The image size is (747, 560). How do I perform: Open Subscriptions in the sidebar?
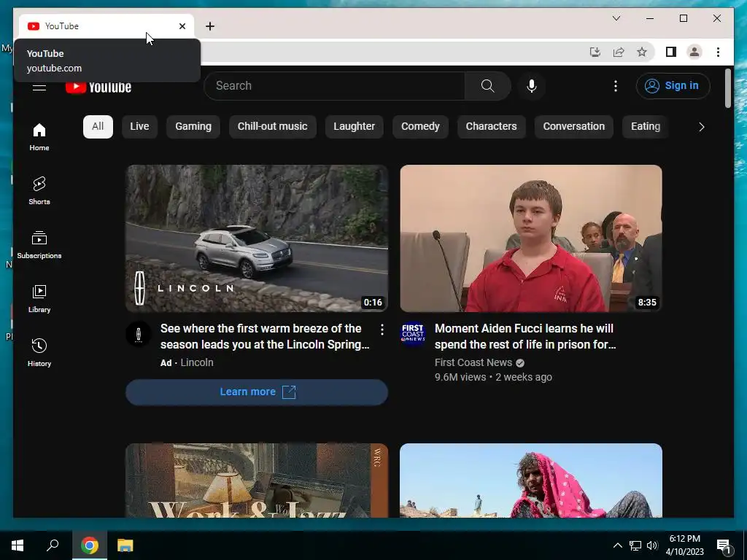(39, 245)
